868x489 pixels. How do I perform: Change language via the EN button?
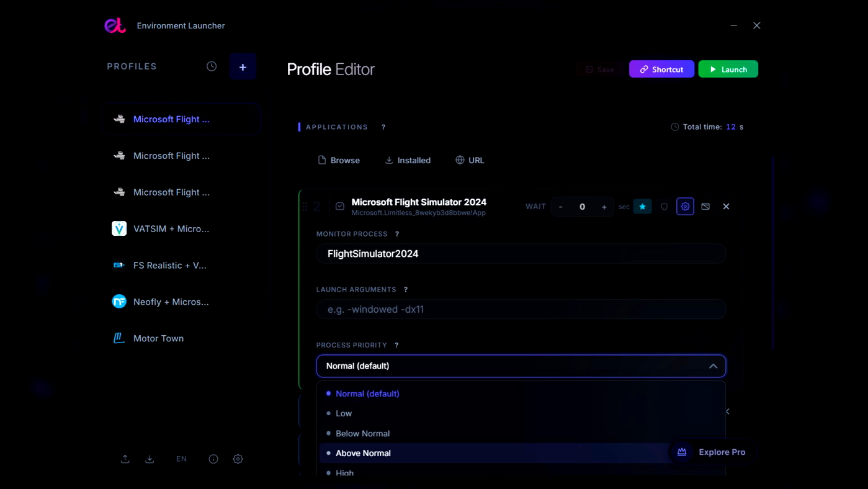[x=181, y=459]
